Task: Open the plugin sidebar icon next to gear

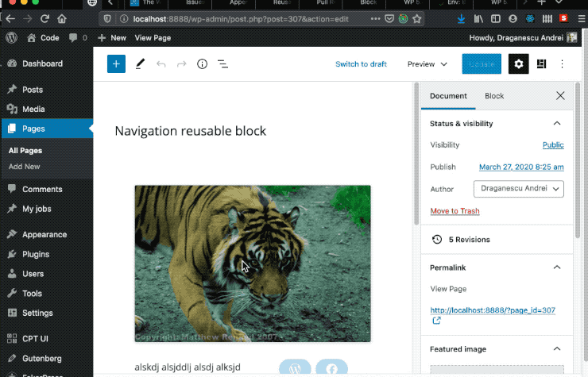Action: pyautogui.click(x=541, y=64)
